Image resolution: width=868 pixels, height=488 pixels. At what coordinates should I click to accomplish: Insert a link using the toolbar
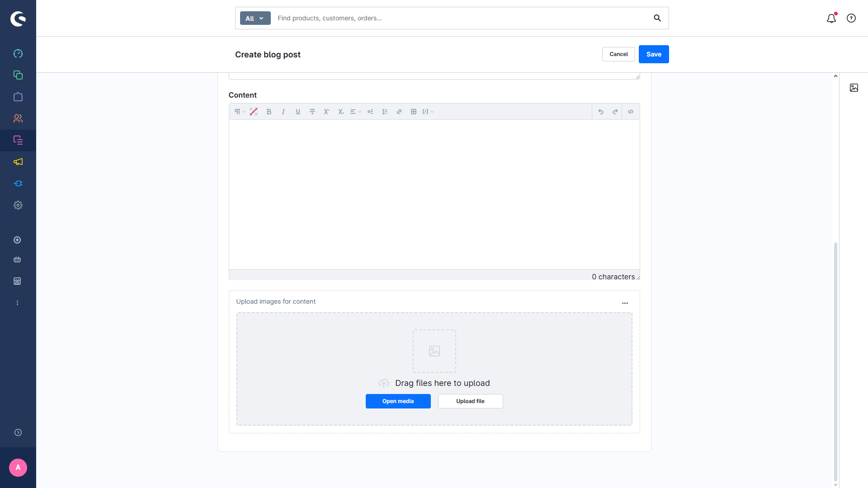click(399, 112)
